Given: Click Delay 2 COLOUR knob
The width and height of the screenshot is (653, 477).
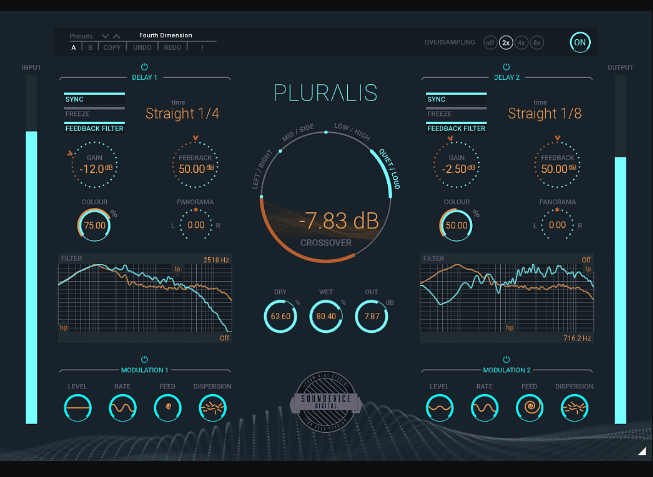Looking at the screenshot, I should 456,225.
